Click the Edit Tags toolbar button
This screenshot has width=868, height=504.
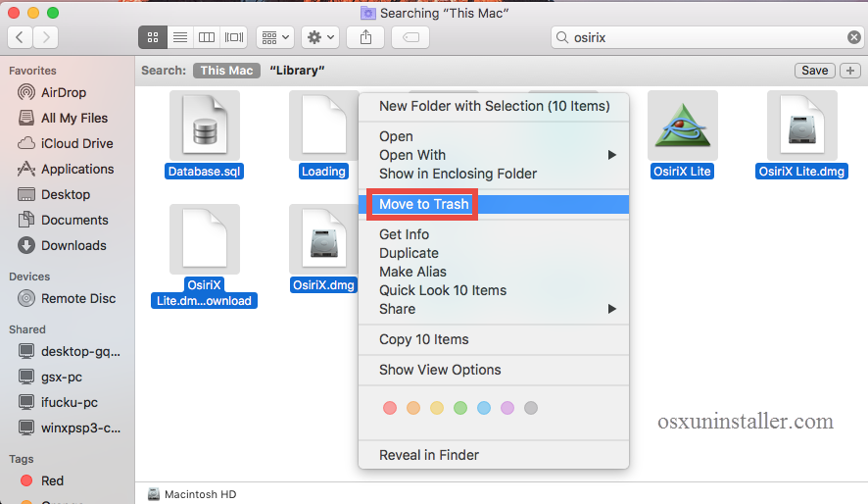(x=410, y=37)
